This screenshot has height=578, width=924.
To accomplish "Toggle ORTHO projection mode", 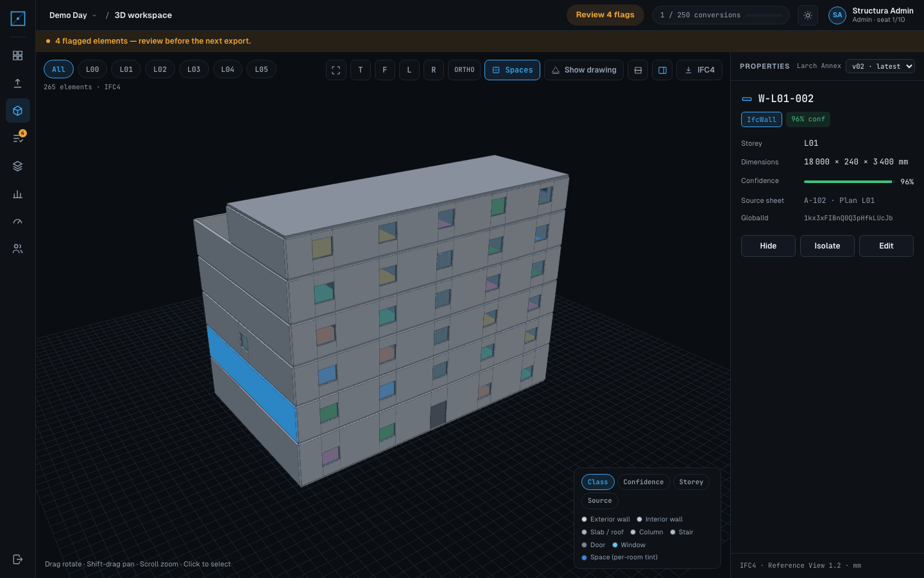I will (x=465, y=70).
